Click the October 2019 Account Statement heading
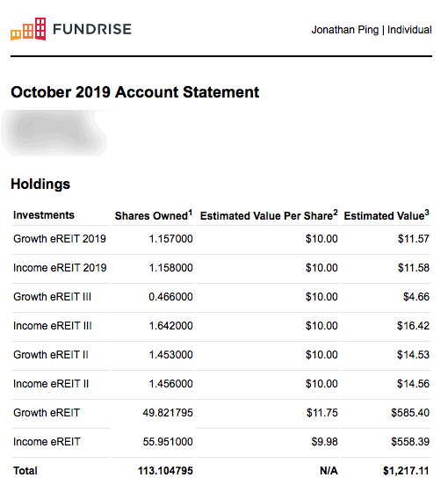The image size is (448, 492). coord(135,92)
